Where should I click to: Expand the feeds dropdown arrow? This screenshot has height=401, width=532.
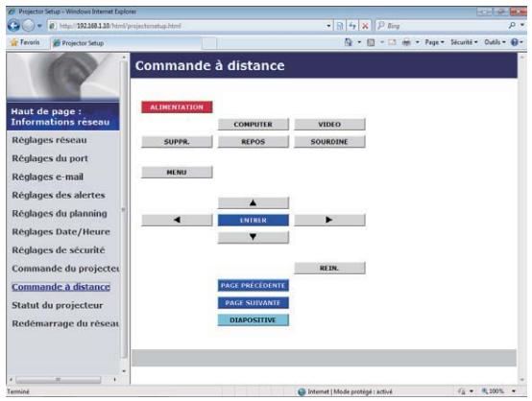tap(381, 42)
